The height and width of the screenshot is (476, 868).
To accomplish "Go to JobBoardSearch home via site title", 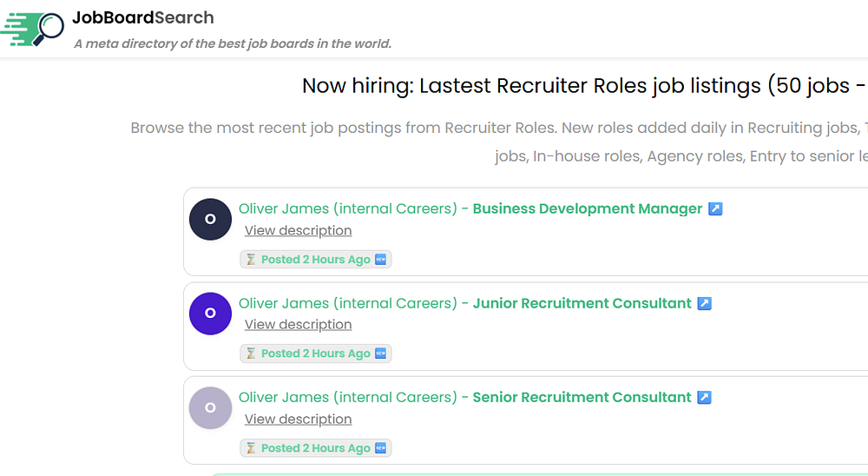I will click(x=143, y=17).
